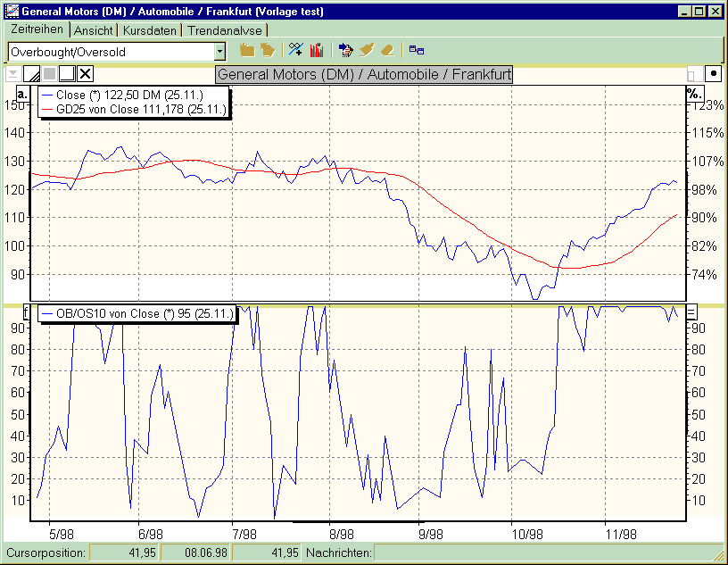The width and height of the screenshot is (728, 565).
Task: Select the yellow drawing pen icon
Action: point(366,51)
